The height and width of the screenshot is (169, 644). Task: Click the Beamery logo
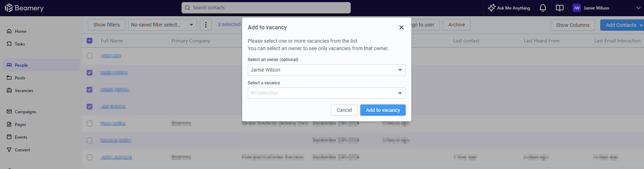(x=24, y=8)
